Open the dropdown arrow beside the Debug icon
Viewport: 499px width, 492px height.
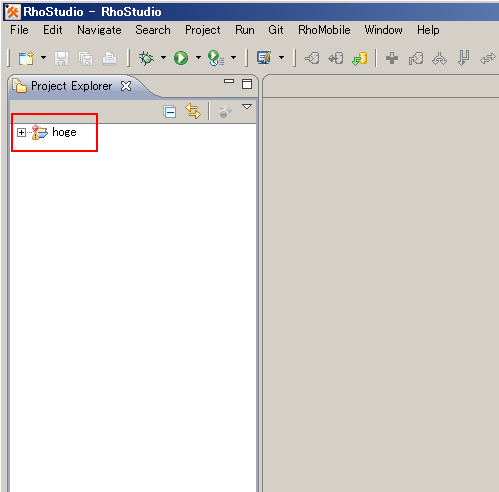163,58
